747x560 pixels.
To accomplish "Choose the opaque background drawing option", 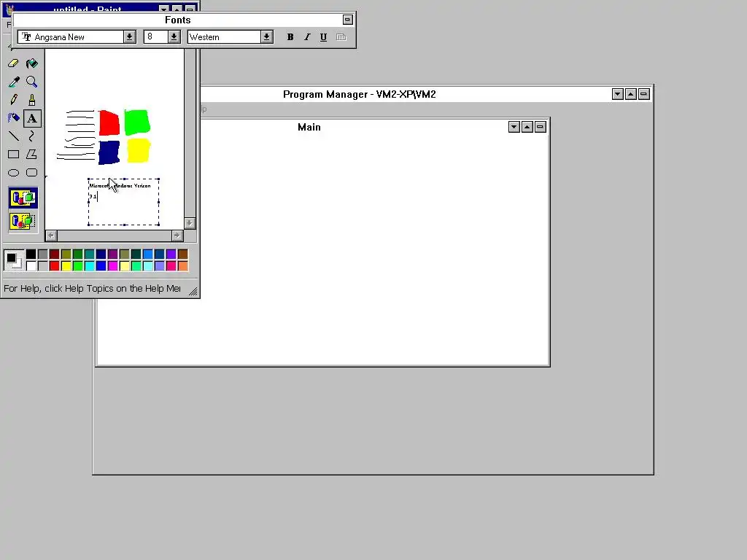I will coord(23,198).
